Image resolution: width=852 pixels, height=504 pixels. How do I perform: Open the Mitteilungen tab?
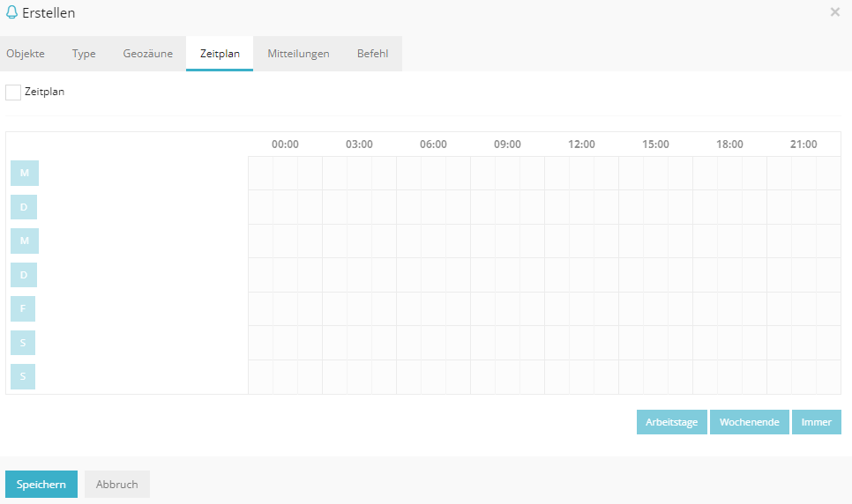[x=298, y=54]
